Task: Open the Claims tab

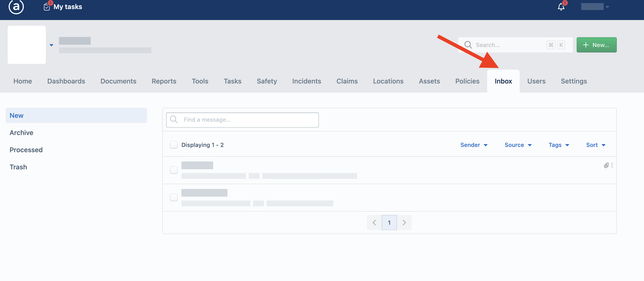Action: pyautogui.click(x=347, y=81)
